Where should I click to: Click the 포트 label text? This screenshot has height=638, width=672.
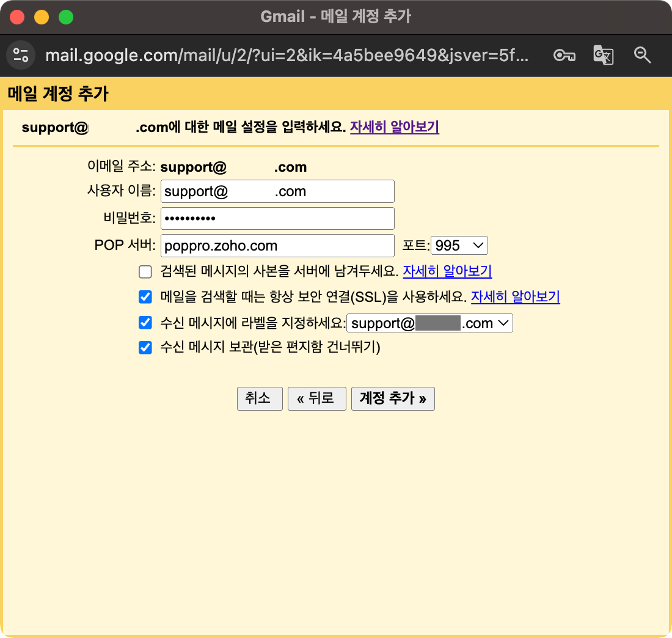pos(415,246)
